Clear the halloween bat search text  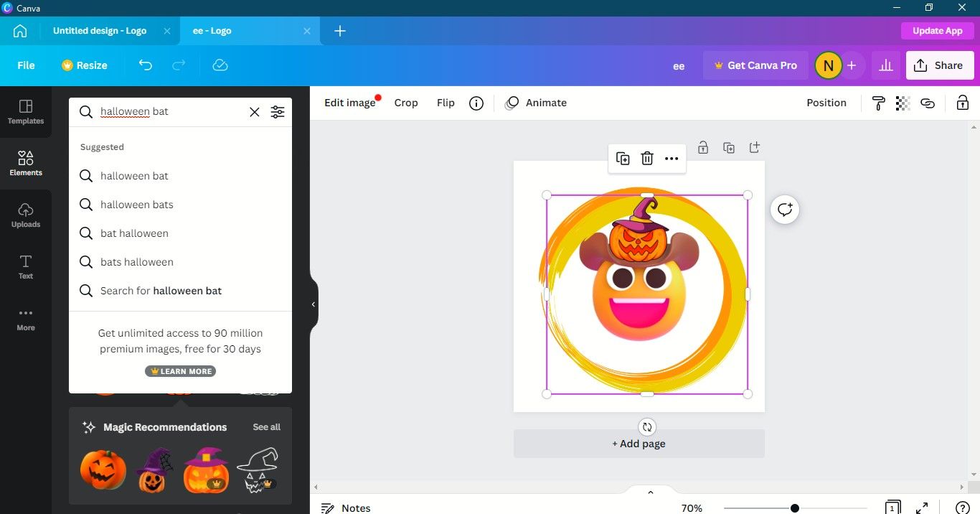coord(255,112)
